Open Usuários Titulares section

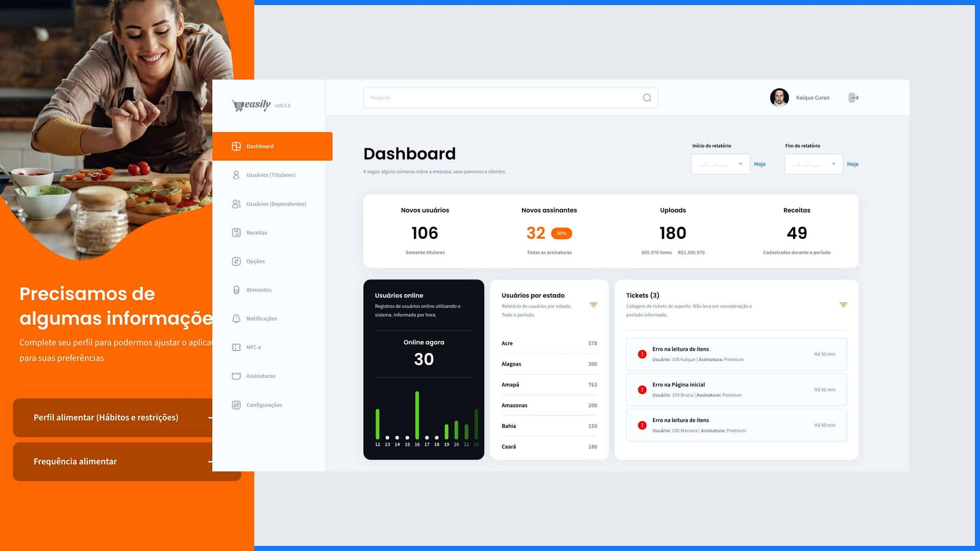(x=271, y=175)
